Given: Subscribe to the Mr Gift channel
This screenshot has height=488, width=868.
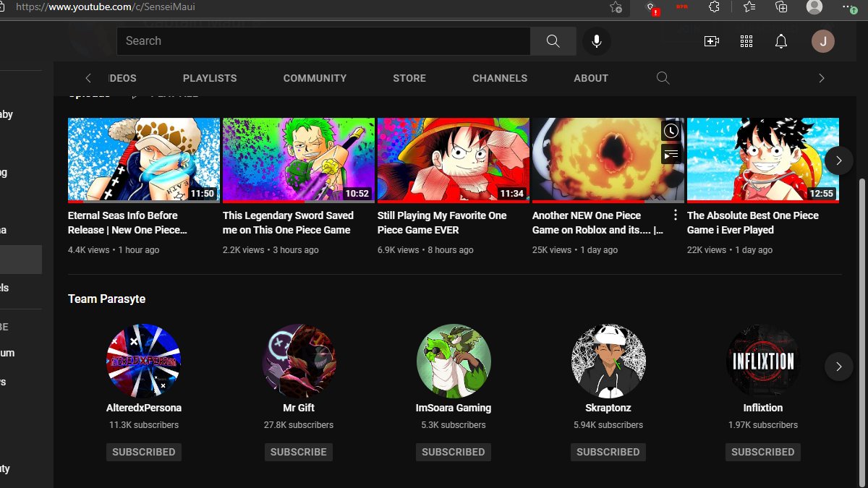Looking at the screenshot, I should [299, 452].
